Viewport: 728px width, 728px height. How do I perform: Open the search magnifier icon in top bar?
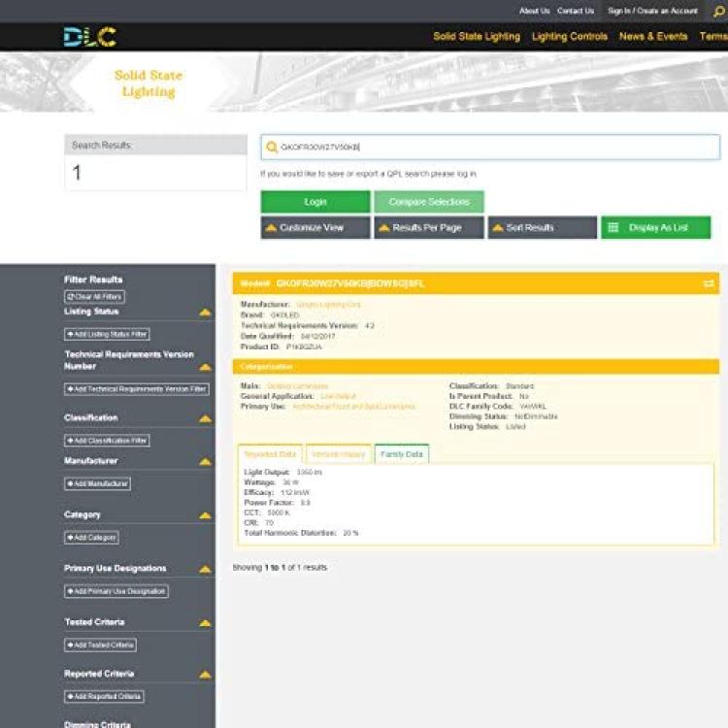pyautogui.click(x=719, y=12)
